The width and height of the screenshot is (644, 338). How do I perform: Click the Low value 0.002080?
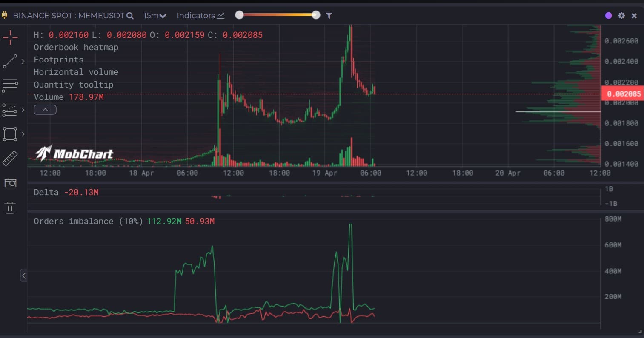point(126,35)
